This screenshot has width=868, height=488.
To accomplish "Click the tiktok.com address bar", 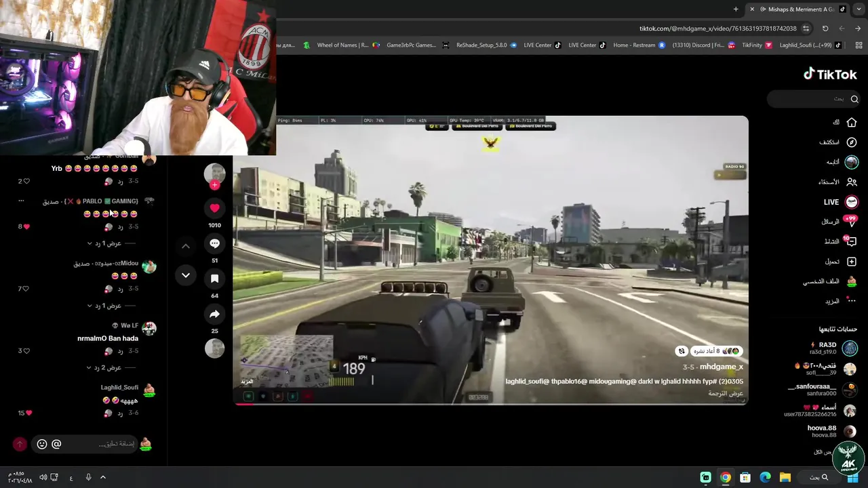I will coord(718,28).
